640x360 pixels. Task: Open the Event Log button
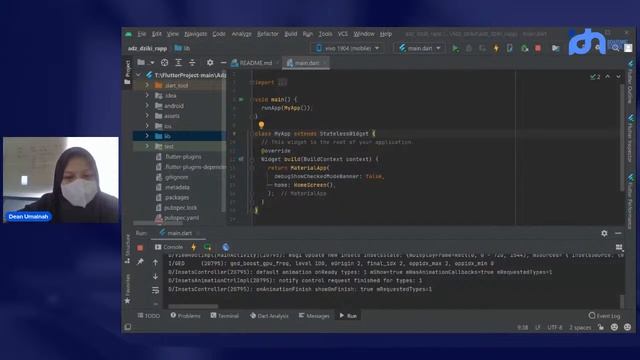[604, 316]
